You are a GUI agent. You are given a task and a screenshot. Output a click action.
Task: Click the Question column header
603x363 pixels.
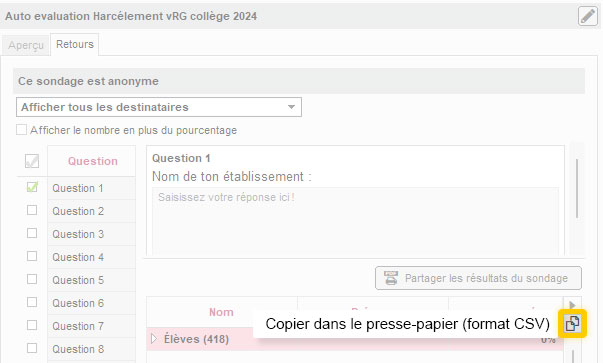point(92,161)
